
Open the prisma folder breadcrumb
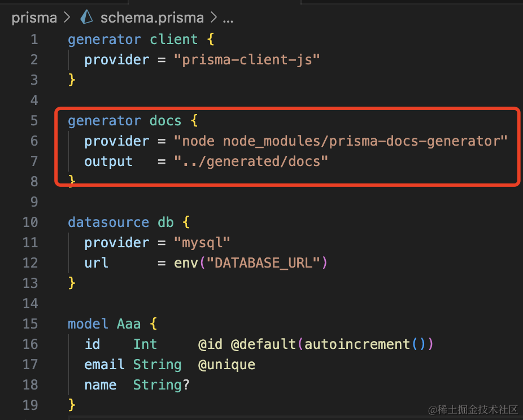click(34, 17)
